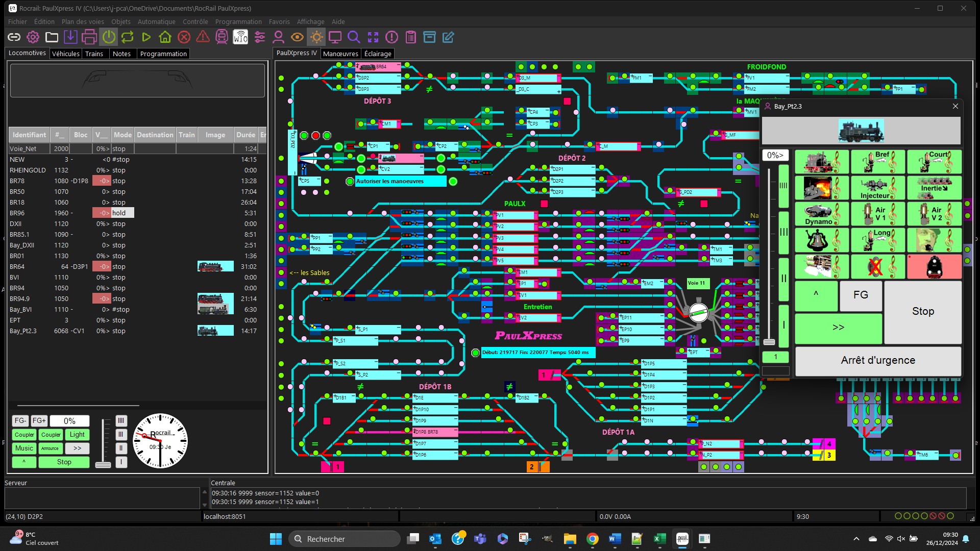Toggle the Injecteur sound function
The height and width of the screenshot is (551, 980).
pos(878,188)
